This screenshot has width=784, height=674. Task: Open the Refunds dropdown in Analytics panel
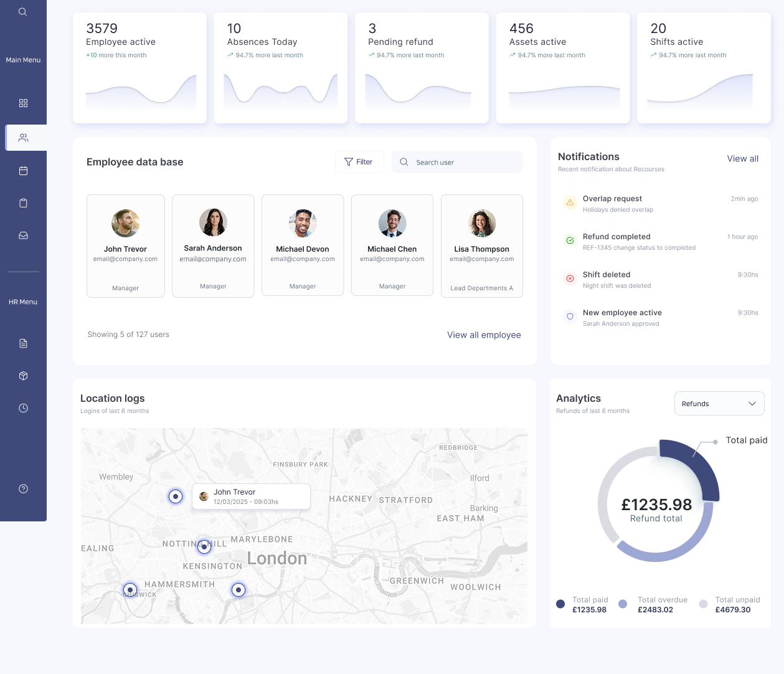[x=719, y=403]
